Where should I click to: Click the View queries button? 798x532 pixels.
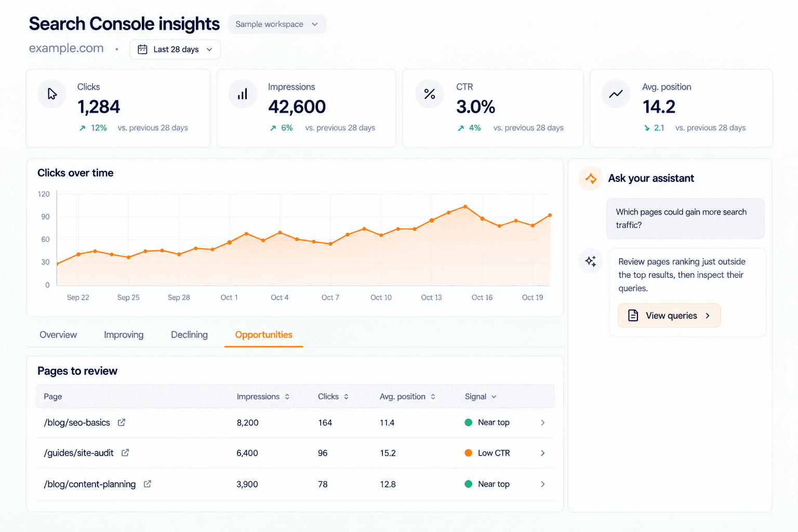click(669, 315)
